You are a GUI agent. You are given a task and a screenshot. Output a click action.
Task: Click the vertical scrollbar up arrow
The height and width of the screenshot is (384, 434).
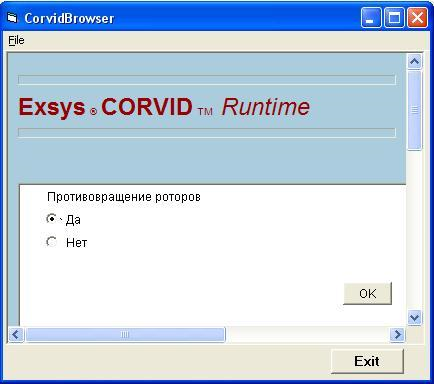click(x=414, y=61)
